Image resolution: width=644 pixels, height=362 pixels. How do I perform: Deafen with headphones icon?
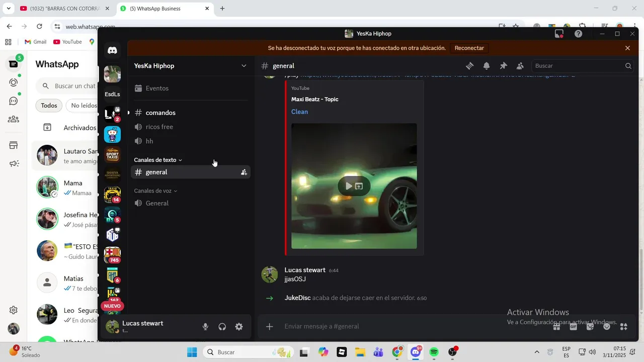(x=222, y=327)
